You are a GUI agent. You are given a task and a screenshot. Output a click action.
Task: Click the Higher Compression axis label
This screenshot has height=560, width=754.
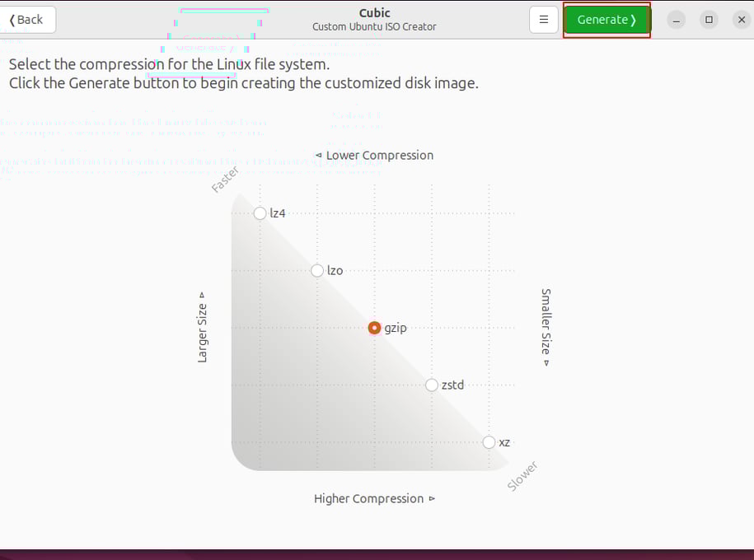(x=369, y=499)
